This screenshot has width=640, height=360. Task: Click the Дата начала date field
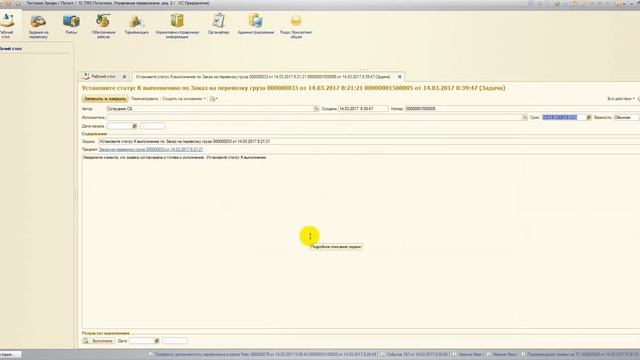[119, 126]
